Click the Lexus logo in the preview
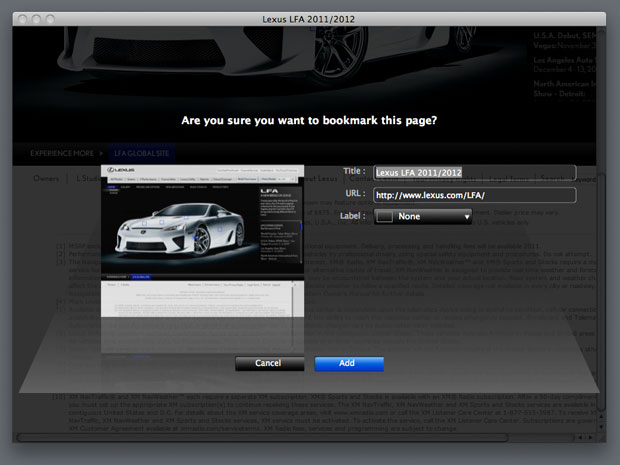 pos(124,173)
